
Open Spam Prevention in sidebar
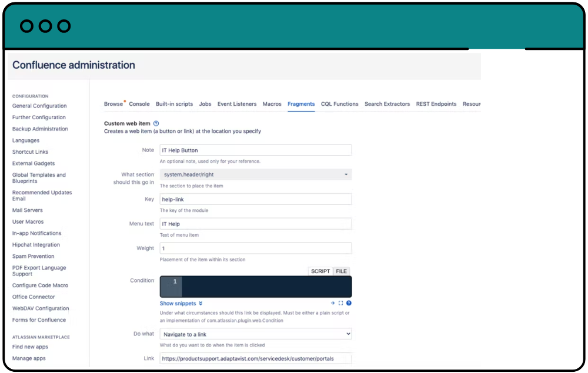[x=33, y=256]
